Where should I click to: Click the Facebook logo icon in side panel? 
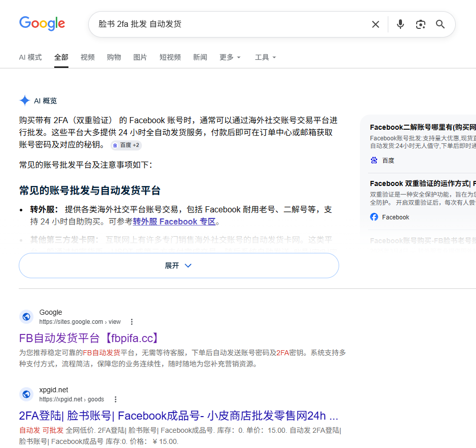[x=374, y=217]
